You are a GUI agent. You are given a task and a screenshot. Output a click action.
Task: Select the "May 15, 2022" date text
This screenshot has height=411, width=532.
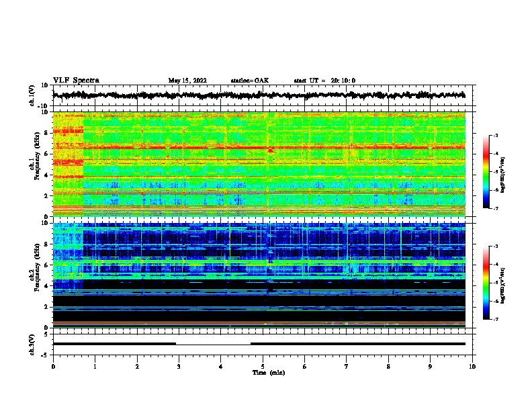tap(187, 81)
